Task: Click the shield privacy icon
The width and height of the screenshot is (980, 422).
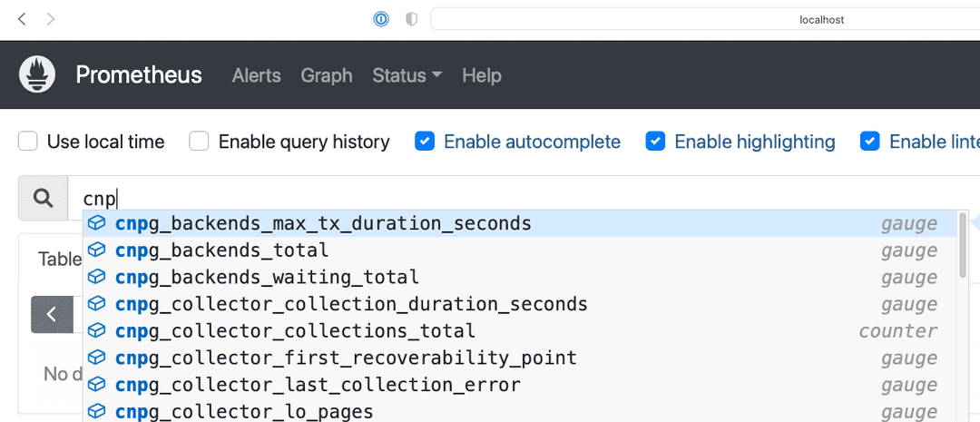Action: pos(411,19)
